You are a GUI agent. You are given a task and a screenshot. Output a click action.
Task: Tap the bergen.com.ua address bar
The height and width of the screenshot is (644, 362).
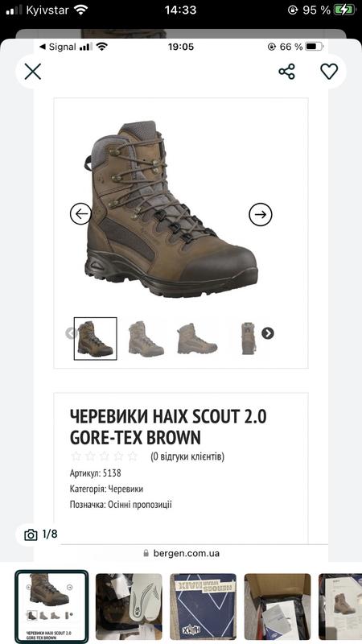click(x=181, y=553)
